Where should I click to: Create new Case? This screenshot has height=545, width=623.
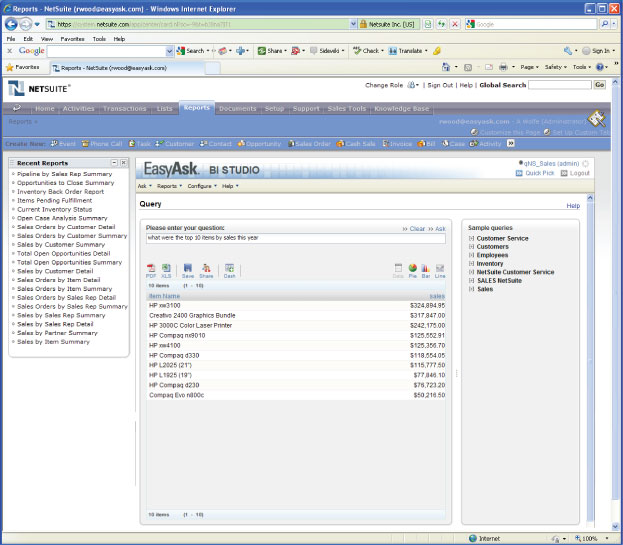coord(453,144)
